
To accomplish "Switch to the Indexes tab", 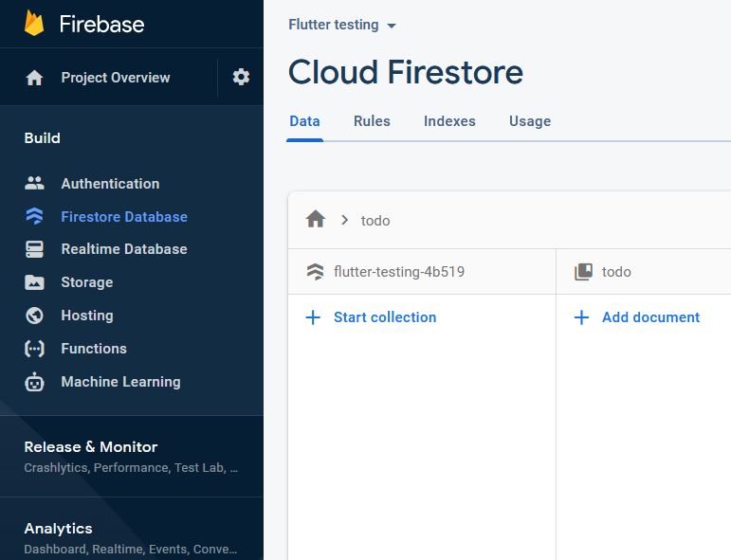I will pos(449,121).
